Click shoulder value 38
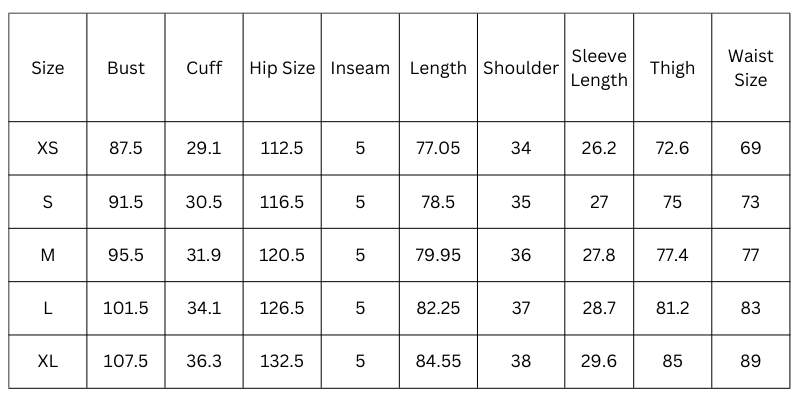 [520, 361]
